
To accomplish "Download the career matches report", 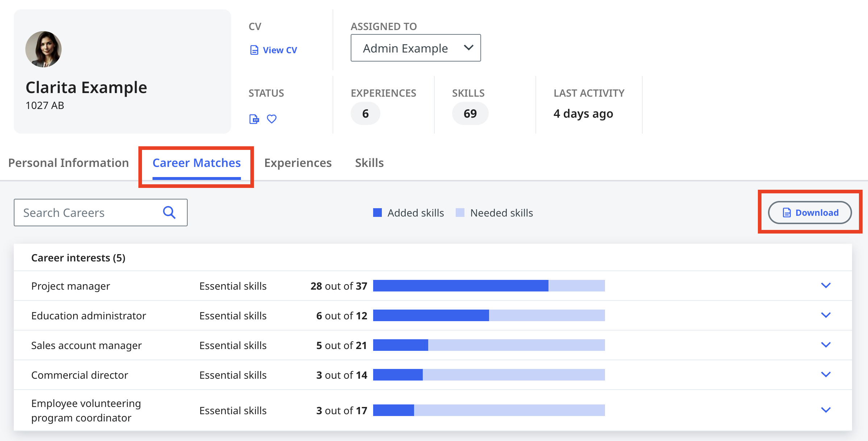I will [x=810, y=213].
